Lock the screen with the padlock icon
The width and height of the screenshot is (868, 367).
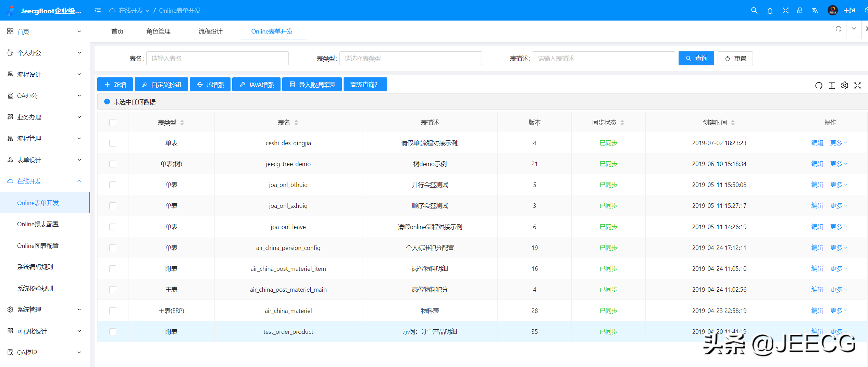[799, 10]
